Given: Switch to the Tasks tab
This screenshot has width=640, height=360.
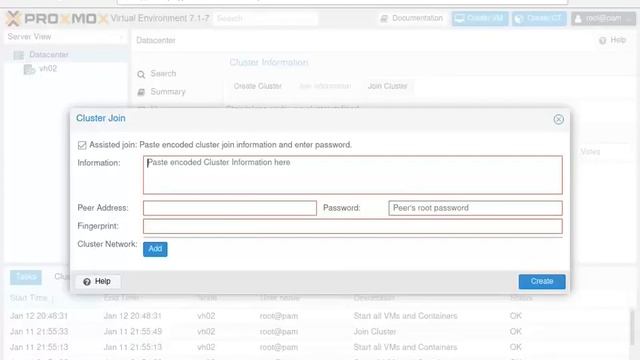Looking at the screenshot, I should [x=26, y=277].
